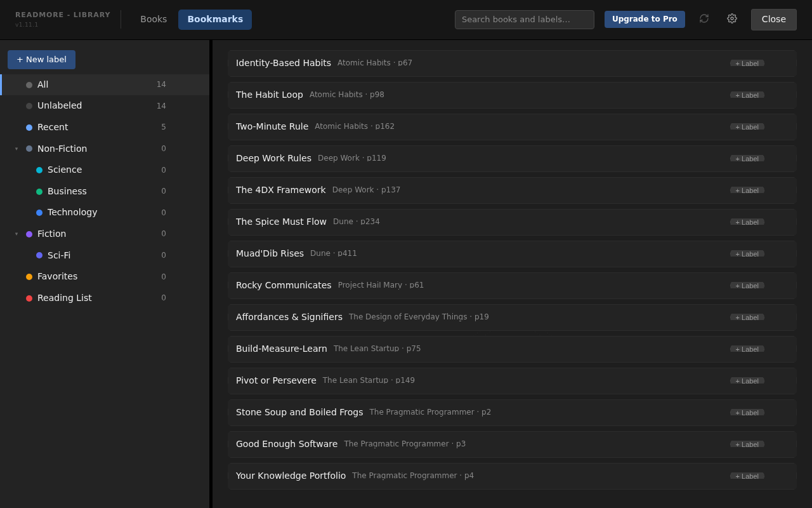Open the Identity-Based Habits bookmark

tap(512, 63)
